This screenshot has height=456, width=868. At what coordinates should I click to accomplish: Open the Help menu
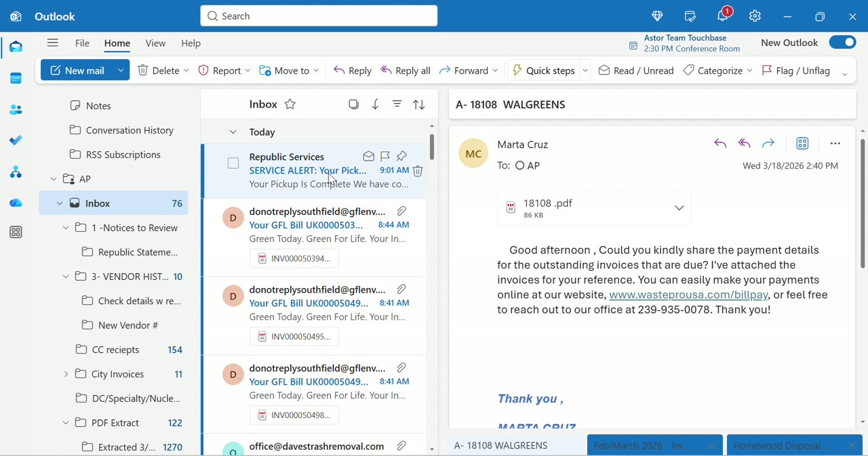point(191,43)
